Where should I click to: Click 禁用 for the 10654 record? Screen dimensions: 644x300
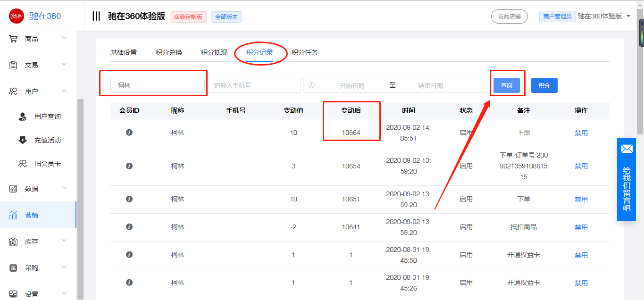[x=581, y=166]
